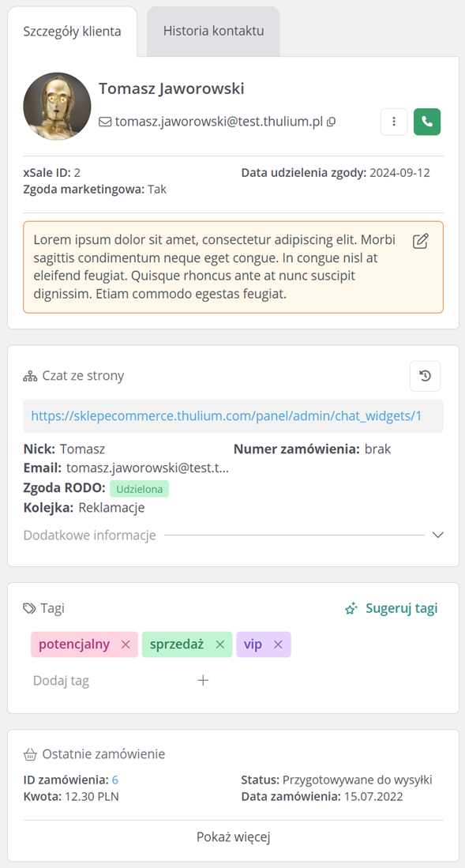
Task: Expand Dodatkowe informacje section
Action: (x=438, y=535)
